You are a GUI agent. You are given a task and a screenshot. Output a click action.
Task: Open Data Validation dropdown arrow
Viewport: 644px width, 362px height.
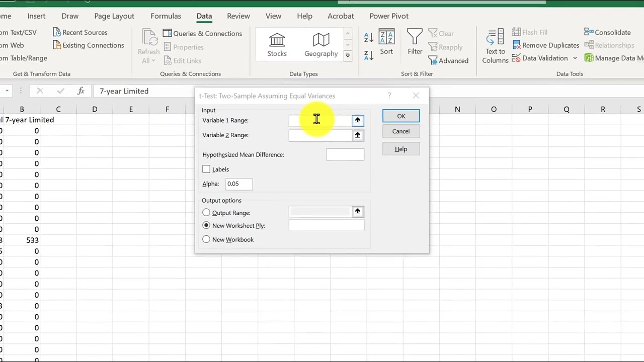575,58
